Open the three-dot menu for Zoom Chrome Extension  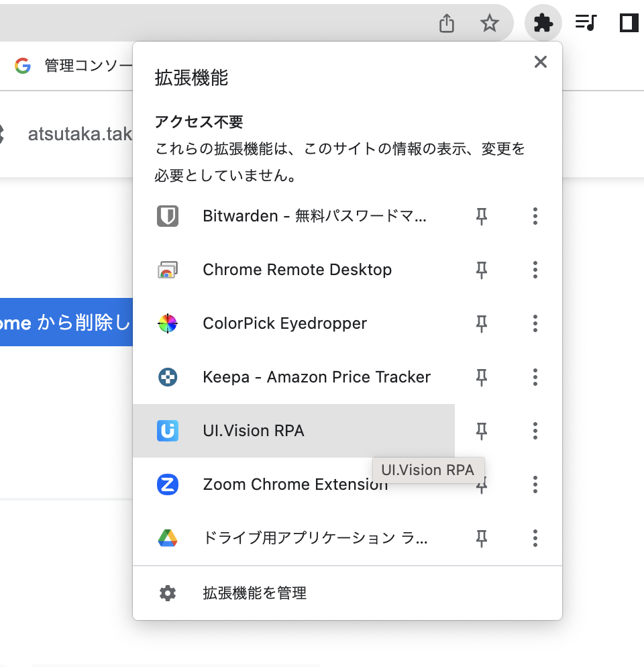coord(535,484)
